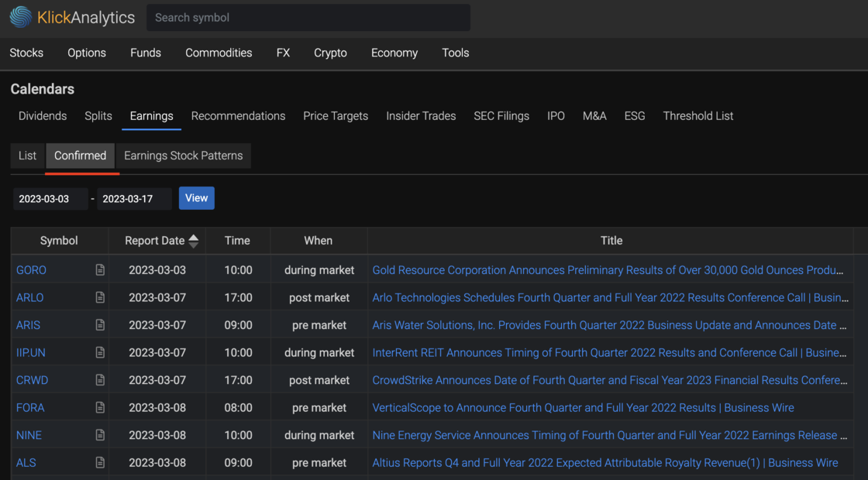
Task: Switch to Insider Trades tab
Action: pos(422,116)
